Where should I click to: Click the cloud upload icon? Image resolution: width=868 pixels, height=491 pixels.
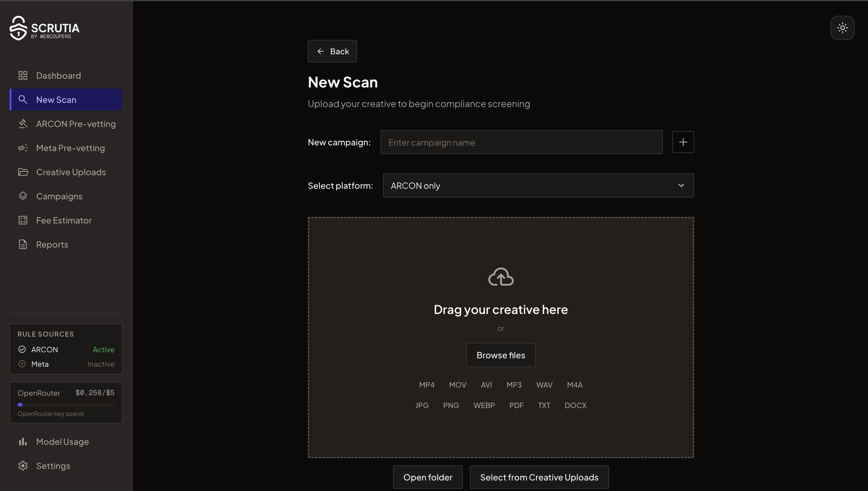pyautogui.click(x=501, y=277)
